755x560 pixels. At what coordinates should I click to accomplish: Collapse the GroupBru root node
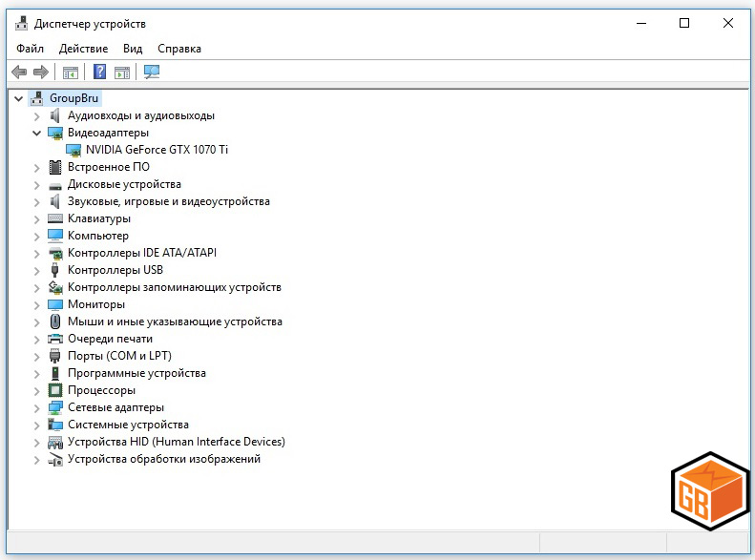19,99
